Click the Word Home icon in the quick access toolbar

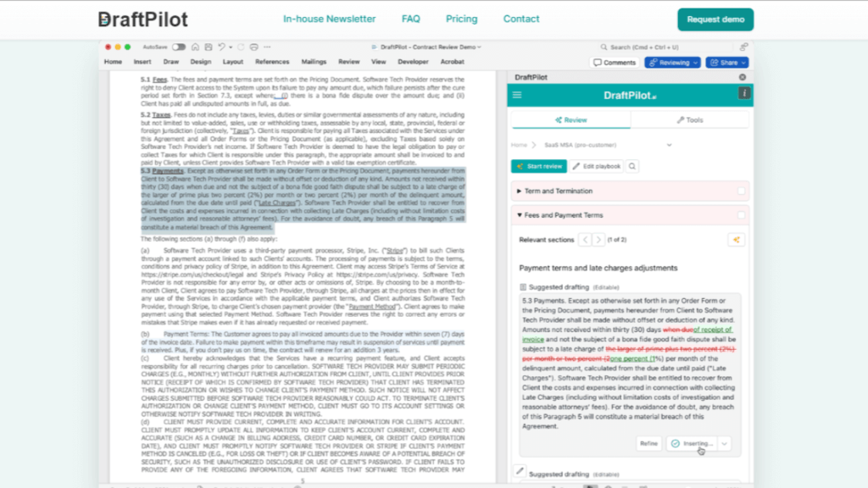[x=196, y=47]
